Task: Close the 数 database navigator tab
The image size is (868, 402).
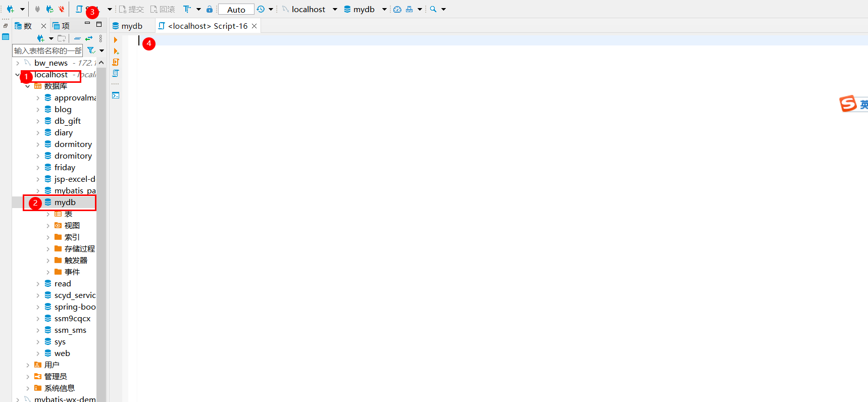Action: (43, 26)
